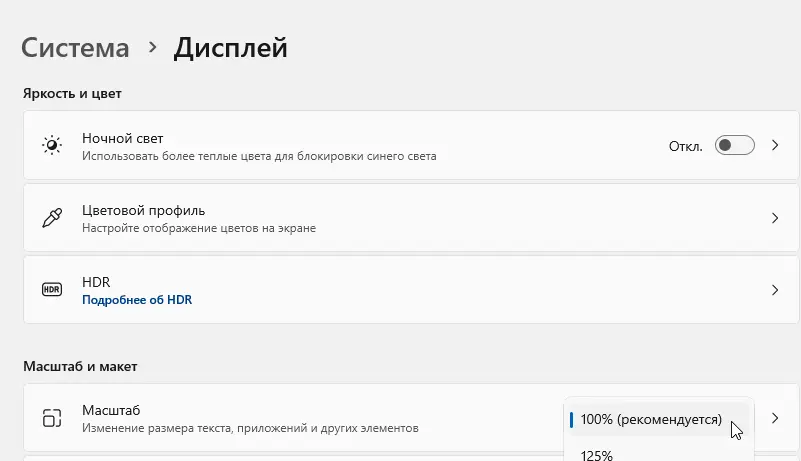Click the breadcrumb arrow after Система
This screenshot has height=461, width=801.
click(152, 47)
